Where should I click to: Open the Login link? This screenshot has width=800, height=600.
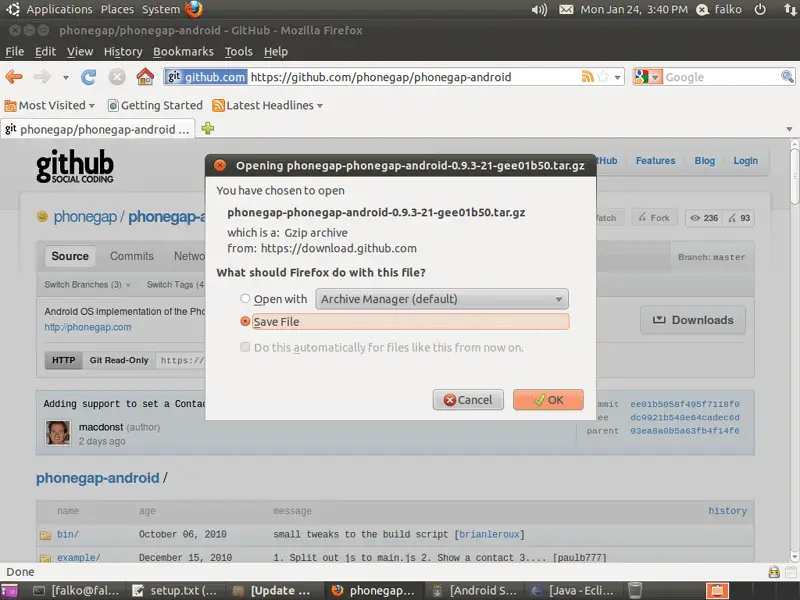[x=745, y=161]
